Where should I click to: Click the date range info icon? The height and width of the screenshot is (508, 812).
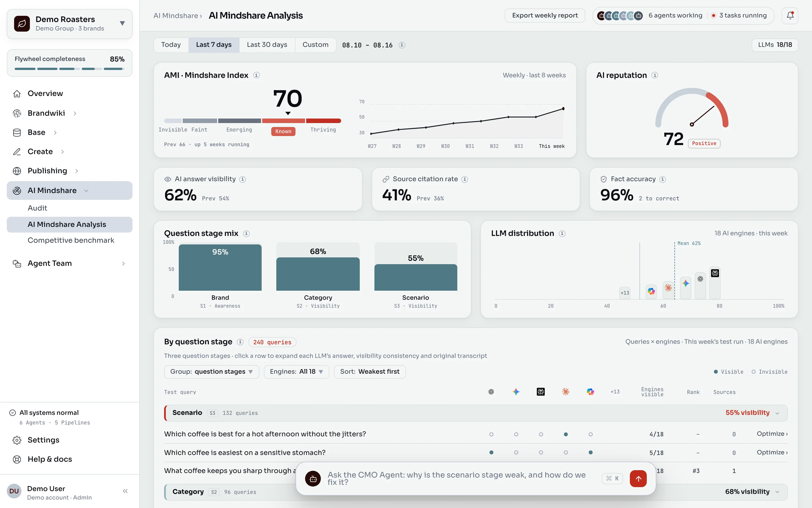click(x=402, y=45)
